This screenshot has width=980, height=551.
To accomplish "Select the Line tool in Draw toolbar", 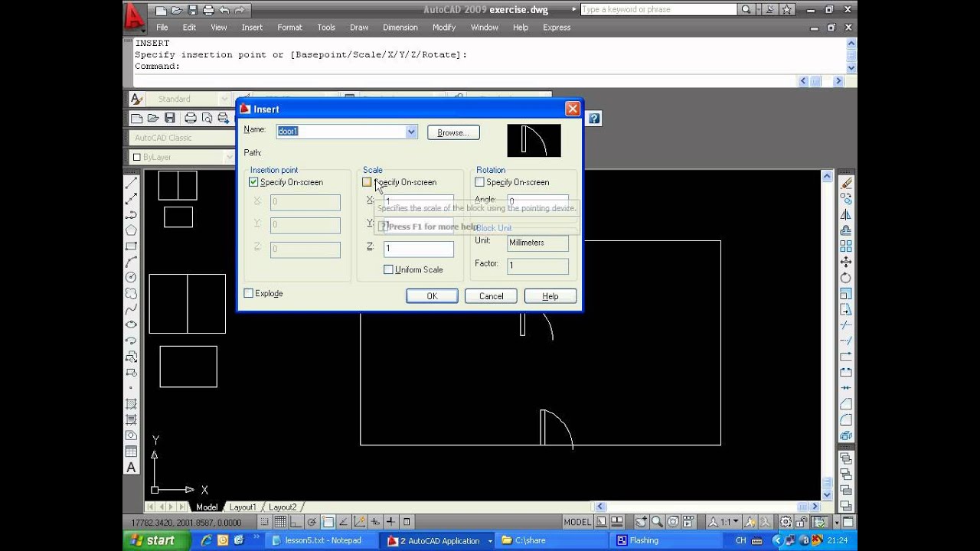I will [131, 183].
